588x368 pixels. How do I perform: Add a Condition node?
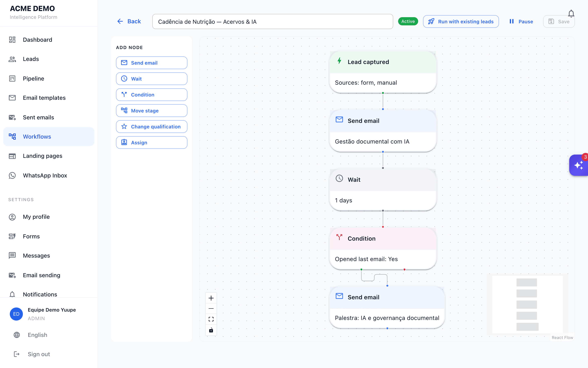[152, 95]
